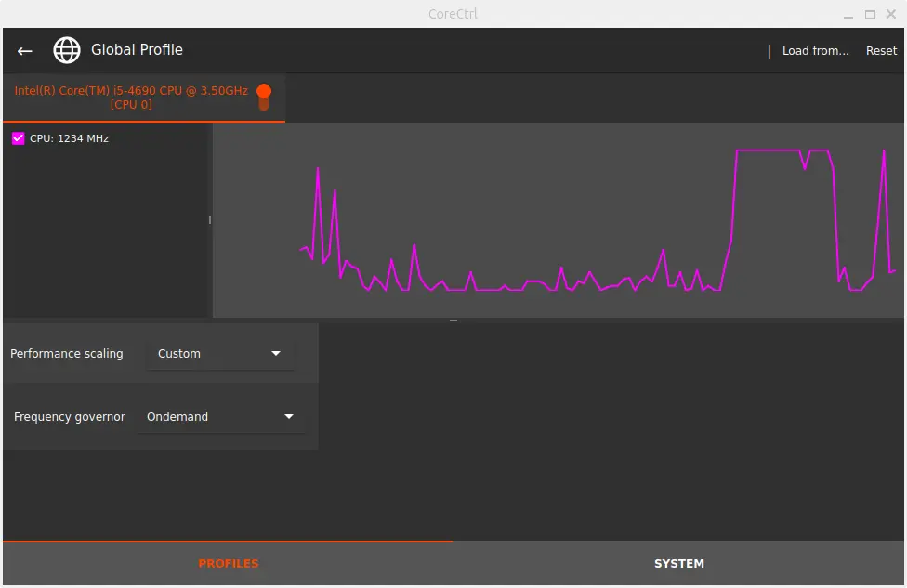Open the Frequency governor Ondemand dropdown
Viewport: 907px width, 588px height.
pyautogui.click(x=220, y=417)
